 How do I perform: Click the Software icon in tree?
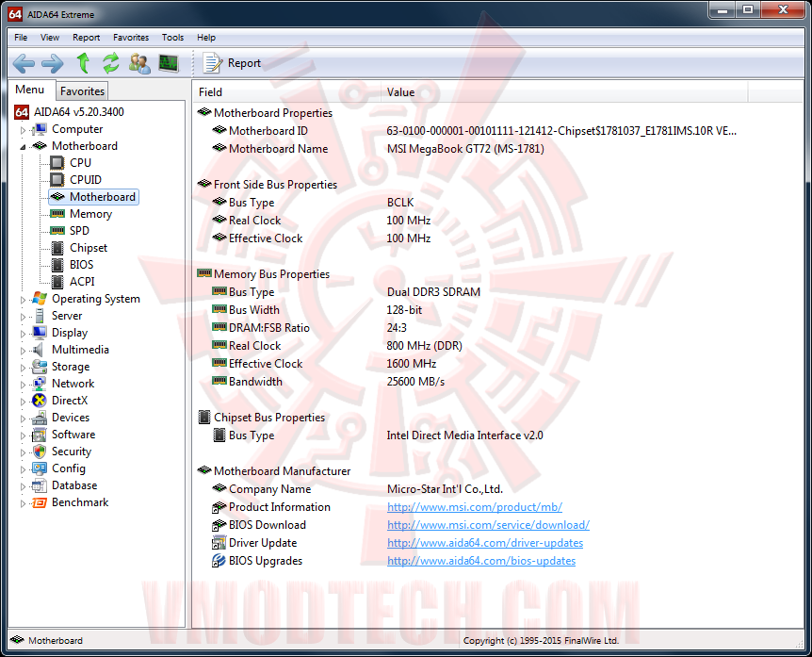tap(40, 435)
